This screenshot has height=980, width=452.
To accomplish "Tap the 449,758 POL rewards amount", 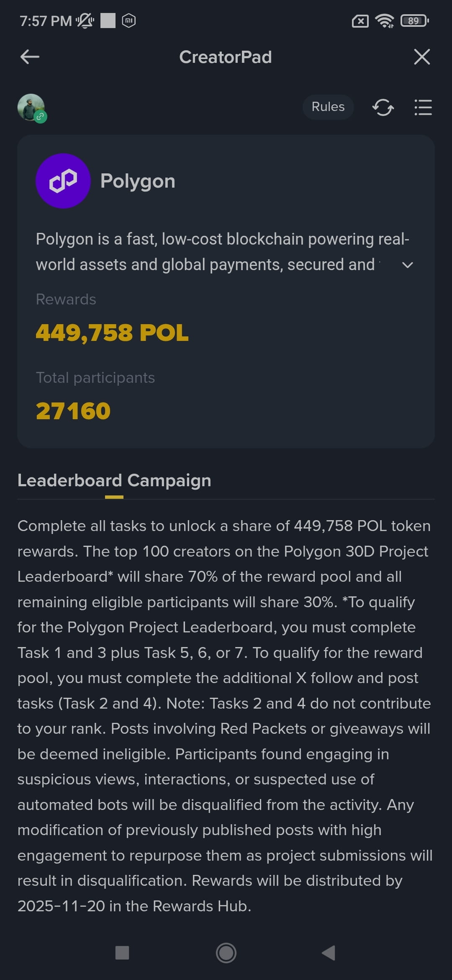I will click(x=112, y=333).
